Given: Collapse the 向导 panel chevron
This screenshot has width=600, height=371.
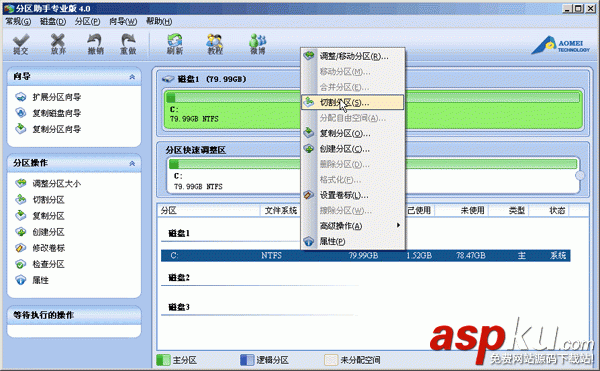Looking at the screenshot, I should [x=132, y=77].
